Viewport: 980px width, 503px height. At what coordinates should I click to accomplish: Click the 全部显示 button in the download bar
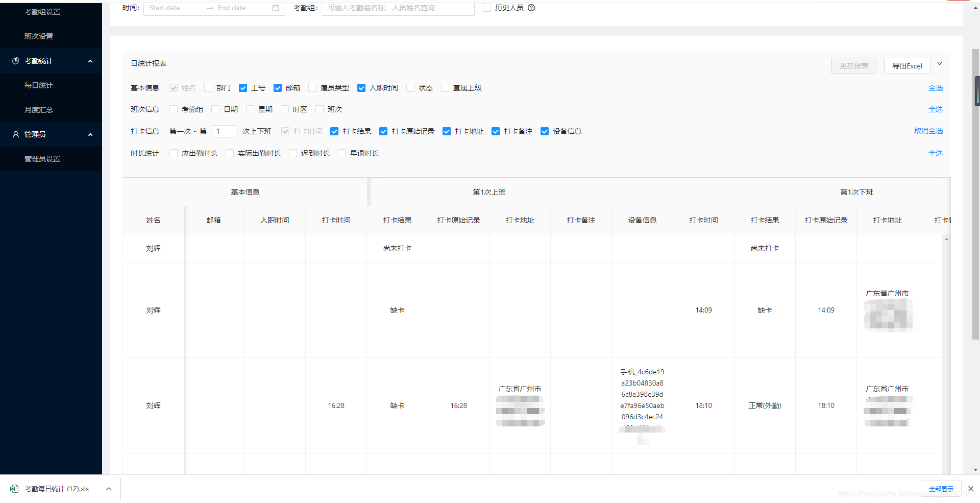pos(941,489)
